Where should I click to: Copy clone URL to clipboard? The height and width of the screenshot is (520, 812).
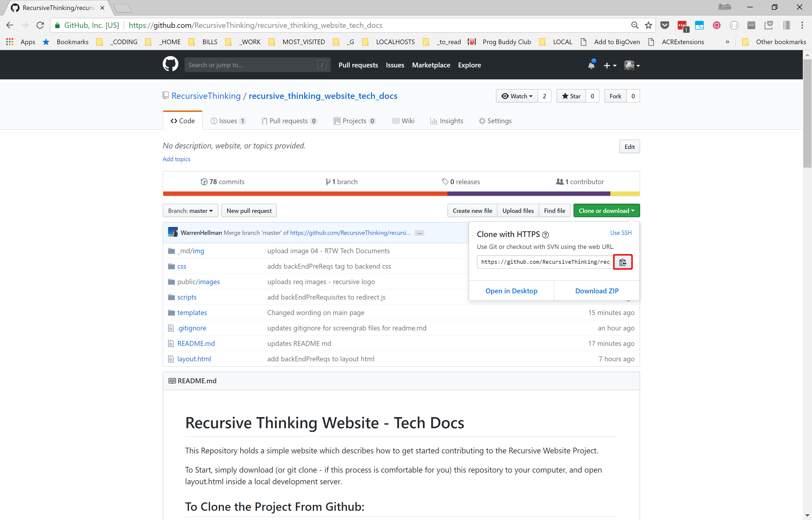623,262
